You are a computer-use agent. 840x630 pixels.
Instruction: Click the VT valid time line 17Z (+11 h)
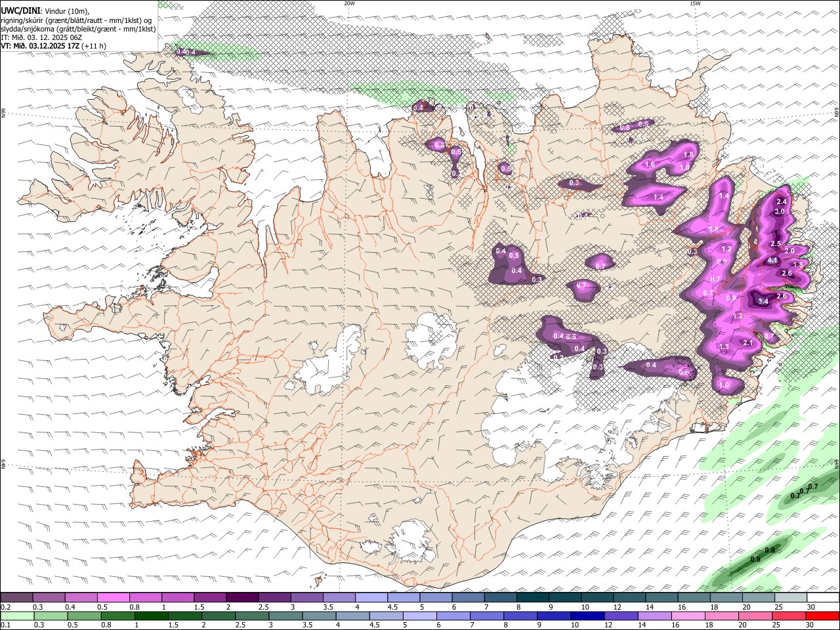click(x=52, y=46)
